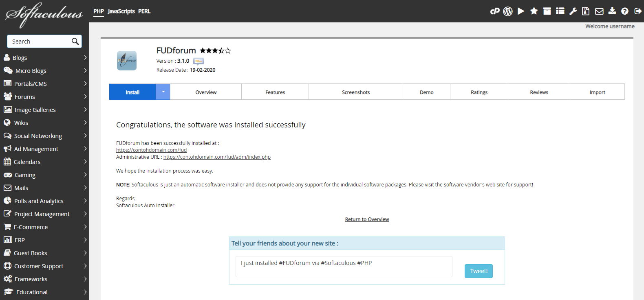Click the play-shaped demos icon
This screenshot has height=300, width=644.
click(x=521, y=11)
